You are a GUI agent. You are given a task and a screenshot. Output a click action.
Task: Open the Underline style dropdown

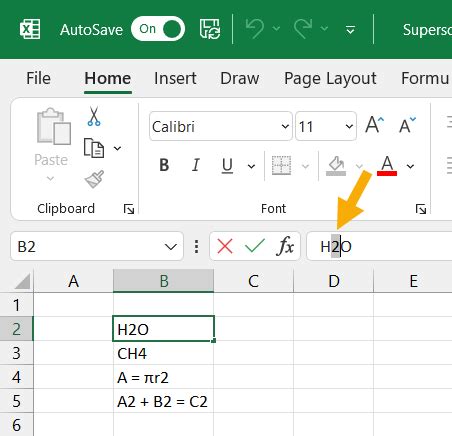252,166
